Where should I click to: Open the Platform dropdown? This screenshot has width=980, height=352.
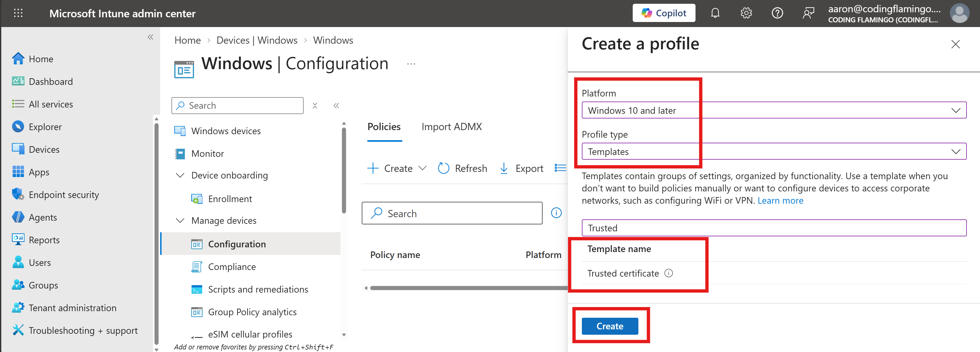click(x=774, y=110)
